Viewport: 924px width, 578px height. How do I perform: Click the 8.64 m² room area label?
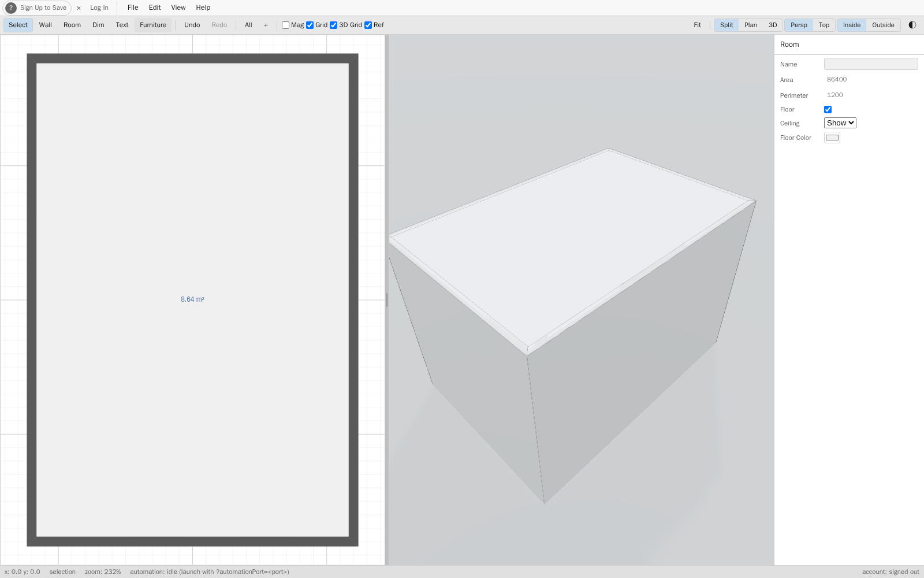click(192, 299)
